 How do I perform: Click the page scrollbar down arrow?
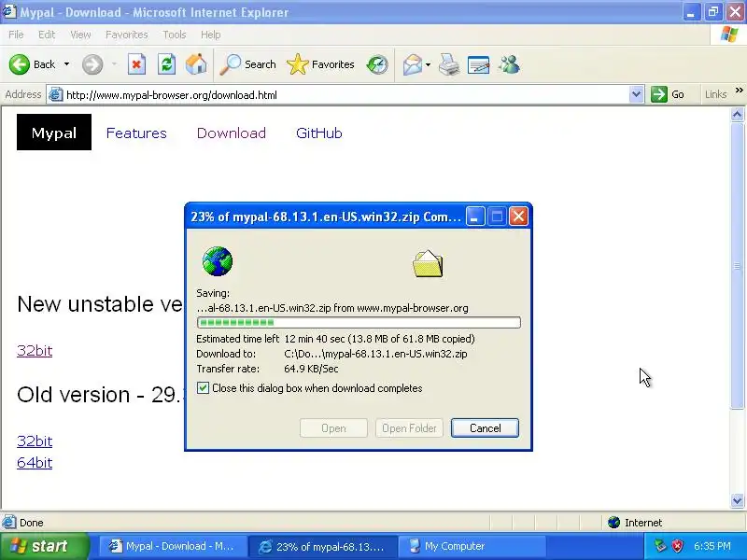[737, 500]
